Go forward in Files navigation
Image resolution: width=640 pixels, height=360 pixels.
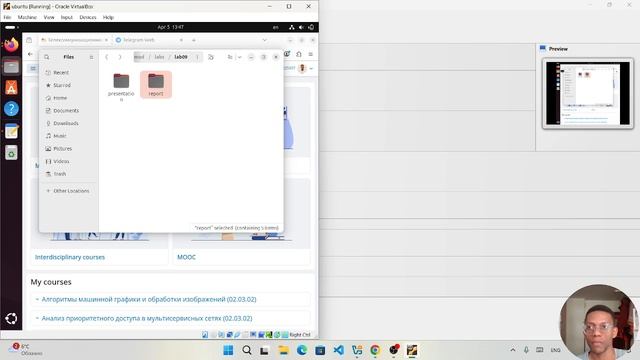(120, 57)
